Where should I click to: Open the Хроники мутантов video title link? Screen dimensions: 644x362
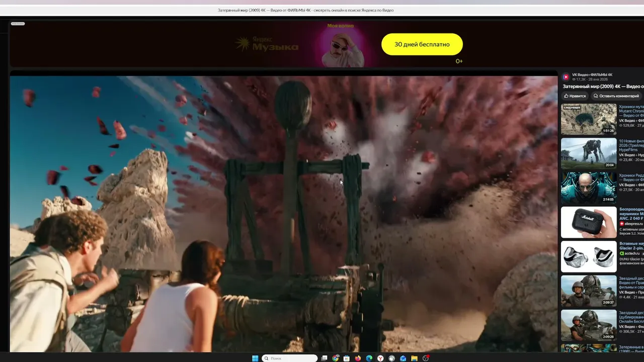(x=631, y=111)
